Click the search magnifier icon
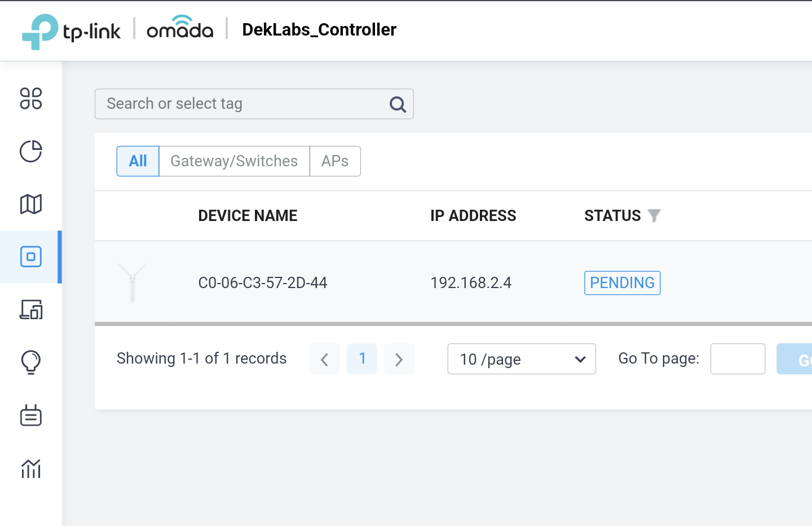 pyautogui.click(x=398, y=104)
